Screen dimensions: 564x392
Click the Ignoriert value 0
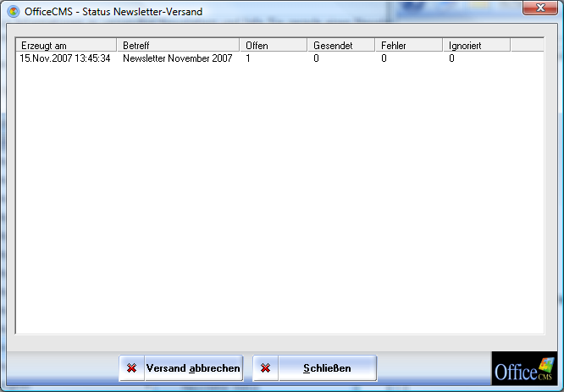click(451, 58)
